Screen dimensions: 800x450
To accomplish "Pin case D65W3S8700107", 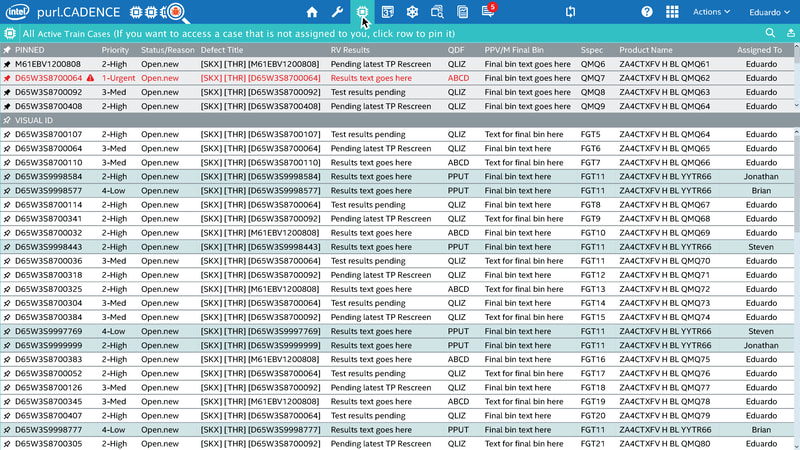I will tap(7, 135).
